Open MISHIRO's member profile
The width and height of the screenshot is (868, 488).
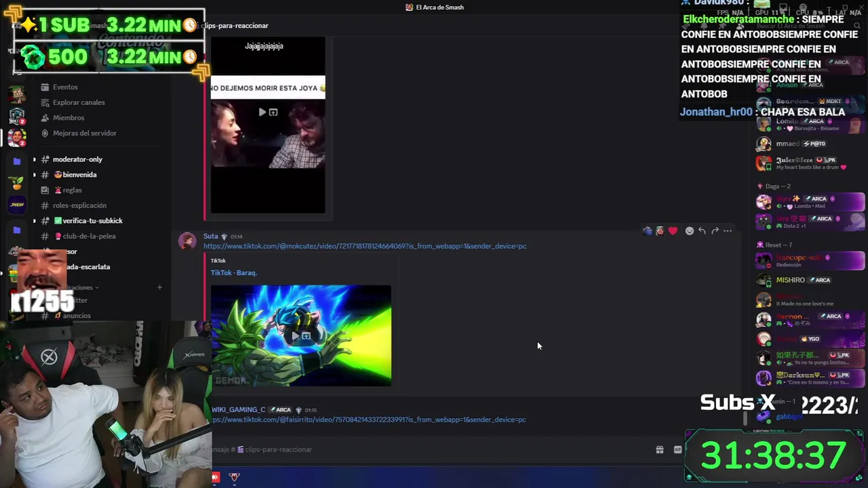pos(810,280)
